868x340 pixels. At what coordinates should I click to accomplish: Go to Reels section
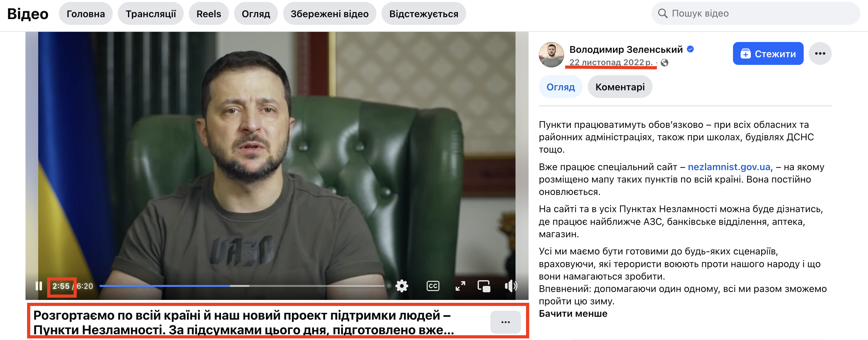209,13
